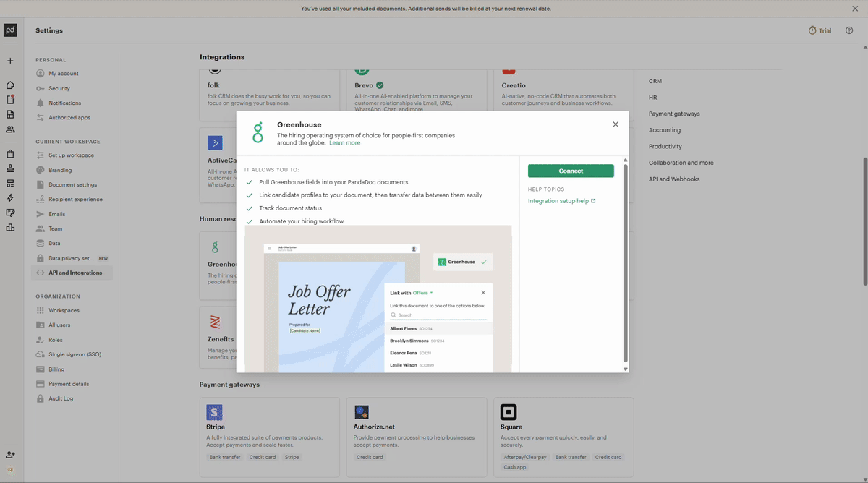The image size is (868, 483).
Task: Open Set up workspace
Action: (x=72, y=155)
